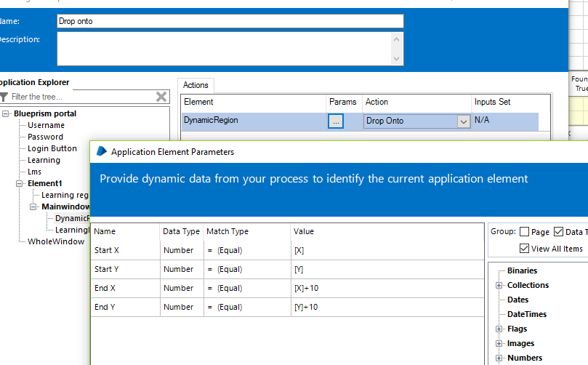Toggle the Page group checkbox
The width and height of the screenshot is (588, 365).
[x=524, y=232]
